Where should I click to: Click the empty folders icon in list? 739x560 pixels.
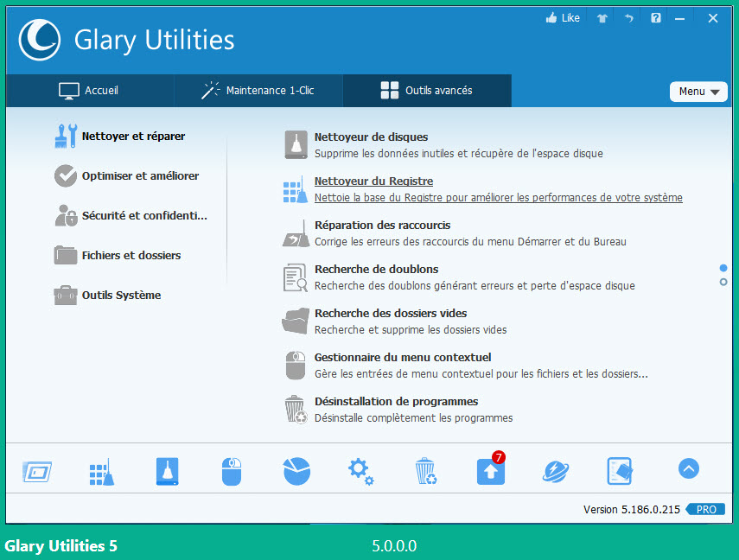click(x=296, y=321)
